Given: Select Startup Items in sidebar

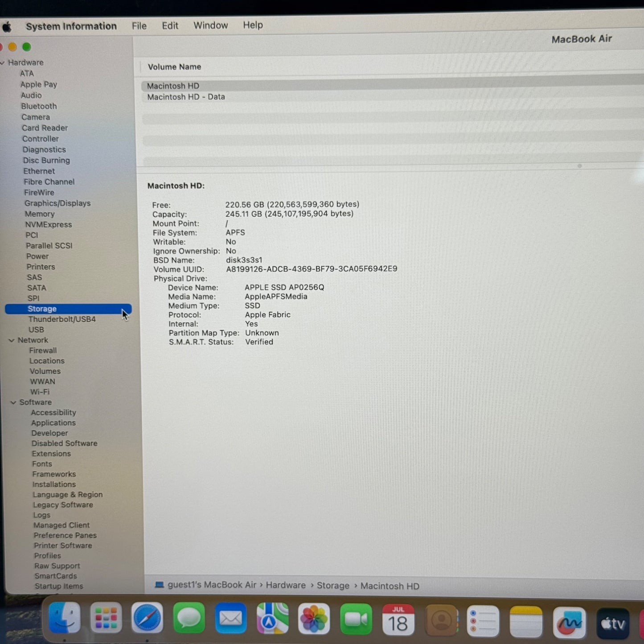Looking at the screenshot, I should click(59, 586).
